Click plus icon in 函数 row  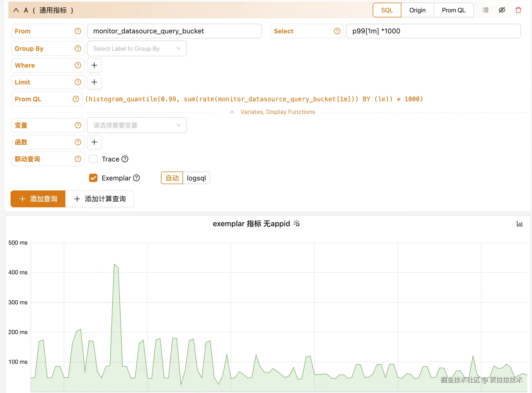pyautogui.click(x=94, y=142)
